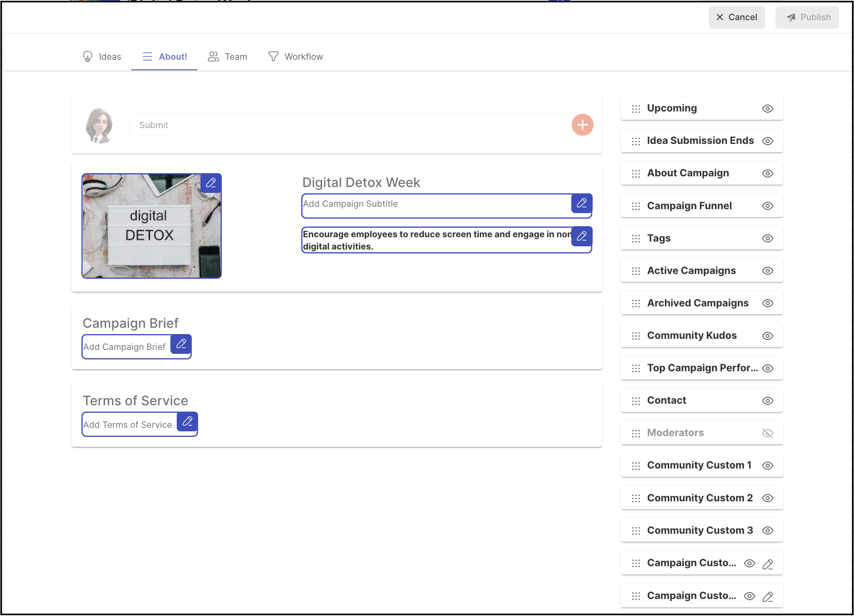Click the Digital Detox Week title
Viewport: 854px width, 616px height.
tap(361, 182)
